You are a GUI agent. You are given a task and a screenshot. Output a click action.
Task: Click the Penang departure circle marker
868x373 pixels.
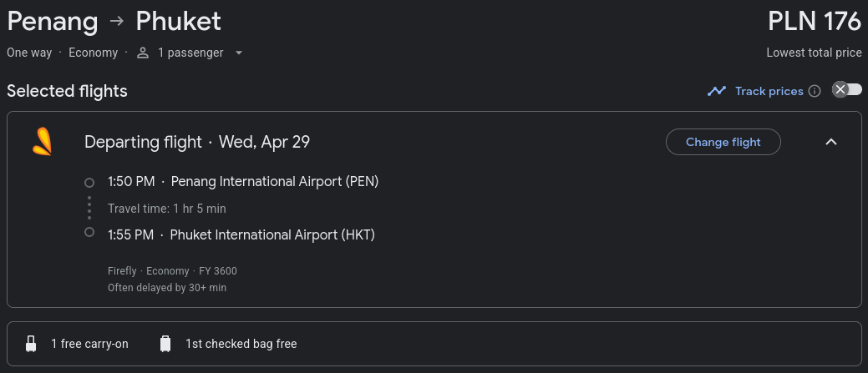[x=89, y=183]
